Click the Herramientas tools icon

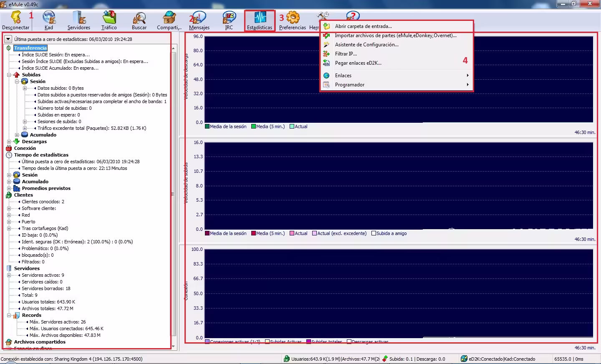[x=323, y=17]
